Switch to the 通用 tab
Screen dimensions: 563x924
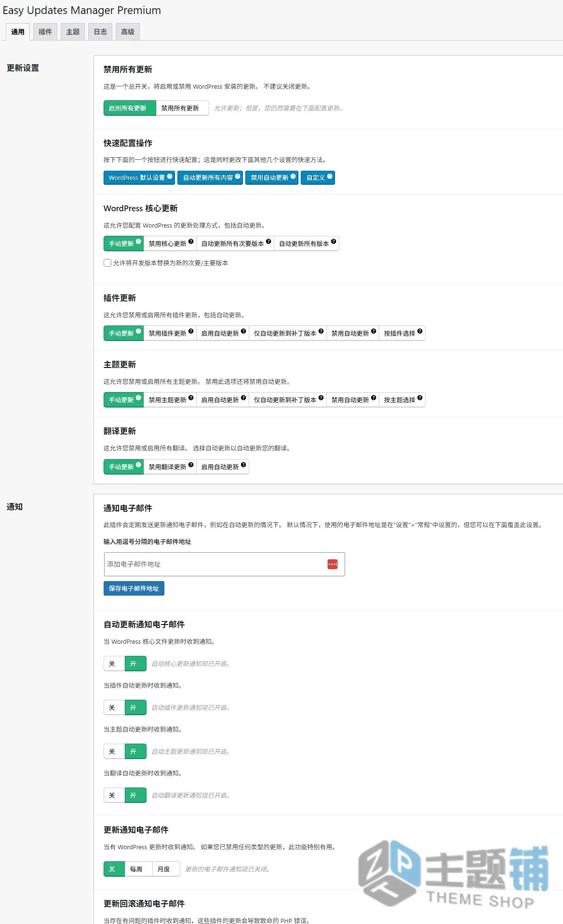[18, 32]
